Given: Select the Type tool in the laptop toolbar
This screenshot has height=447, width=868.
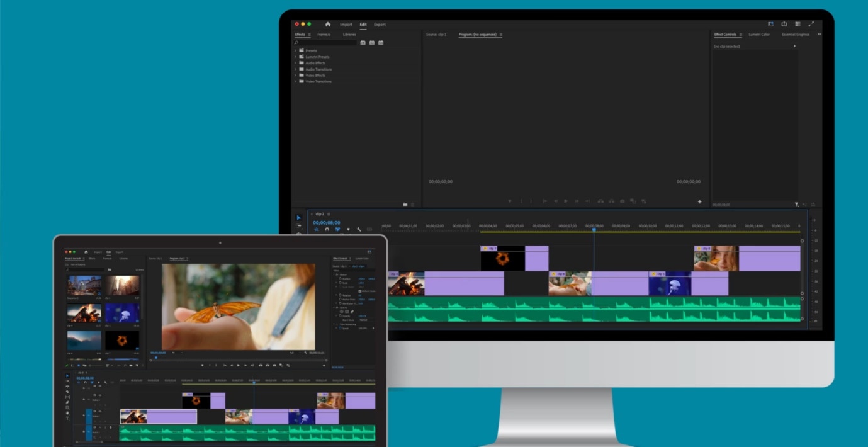Looking at the screenshot, I should [67, 418].
